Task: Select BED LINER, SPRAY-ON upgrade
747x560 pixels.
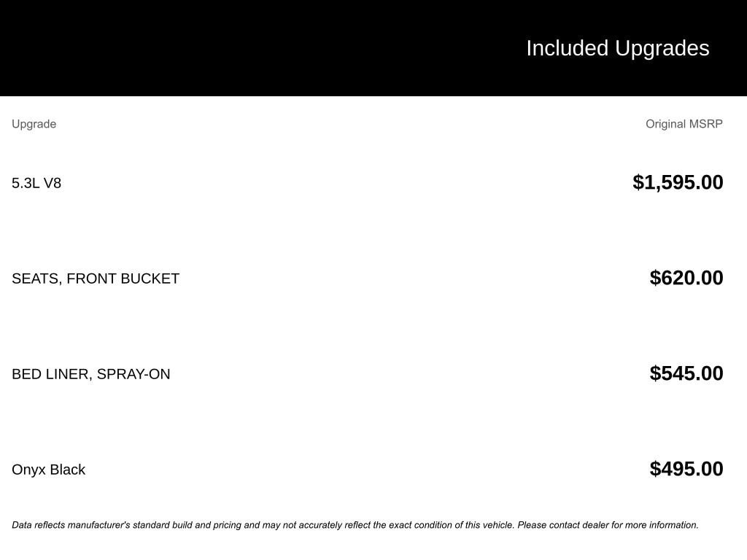Action: click(91, 374)
